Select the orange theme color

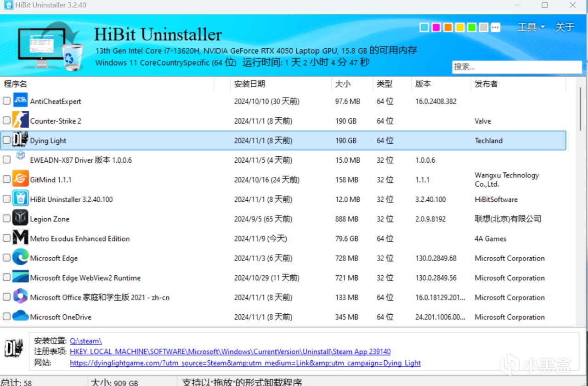(448, 28)
